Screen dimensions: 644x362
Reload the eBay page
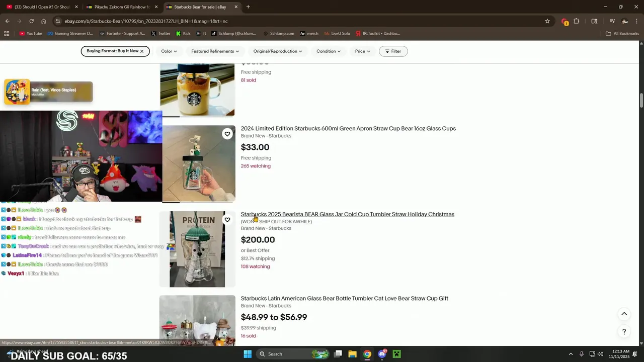(x=31, y=21)
